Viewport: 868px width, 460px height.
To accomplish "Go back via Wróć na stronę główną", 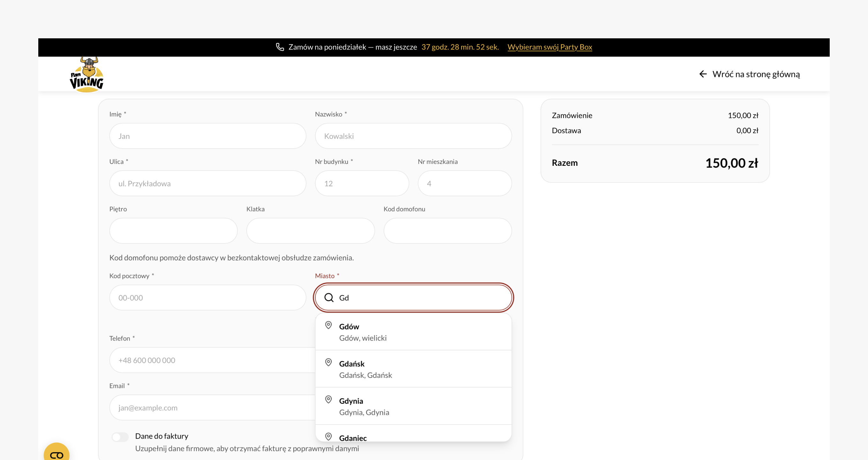I will point(749,74).
